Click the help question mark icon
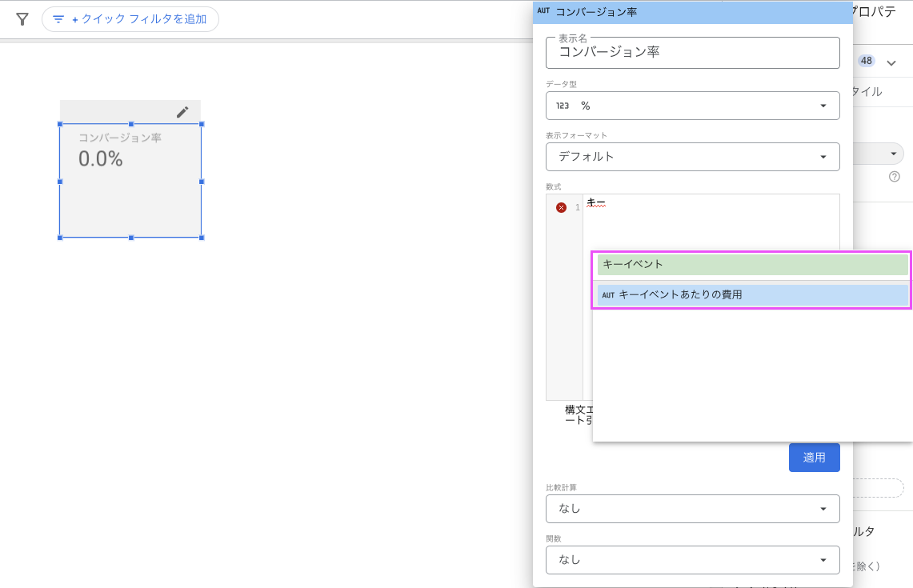This screenshot has width=913, height=588. (895, 176)
